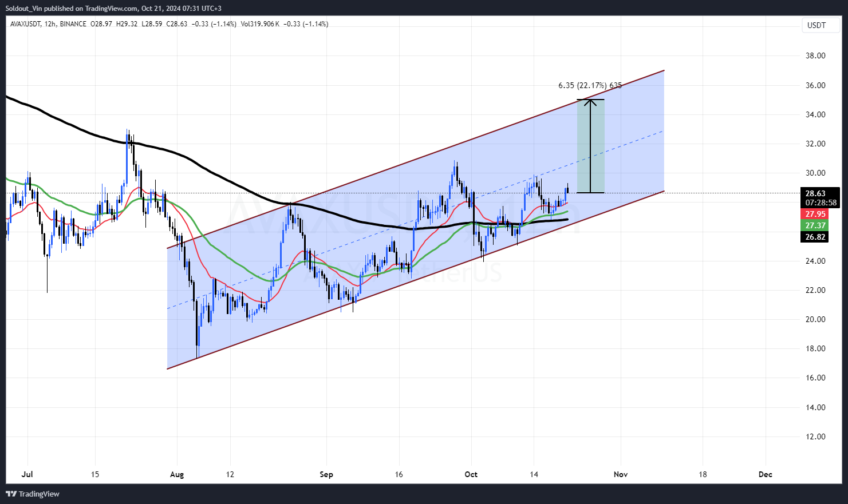Click the arrowhead of the price range measurement
848x504 pixels.
(590, 102)
